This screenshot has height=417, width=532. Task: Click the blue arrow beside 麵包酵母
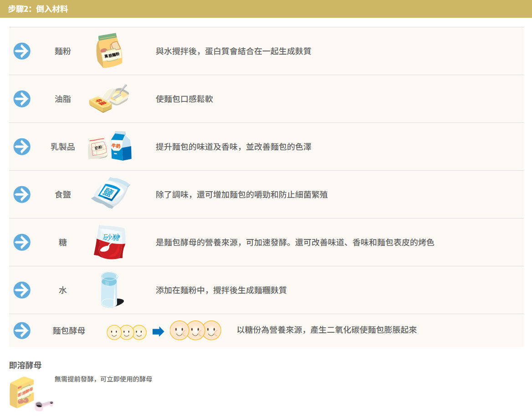(x=22, y=331)
